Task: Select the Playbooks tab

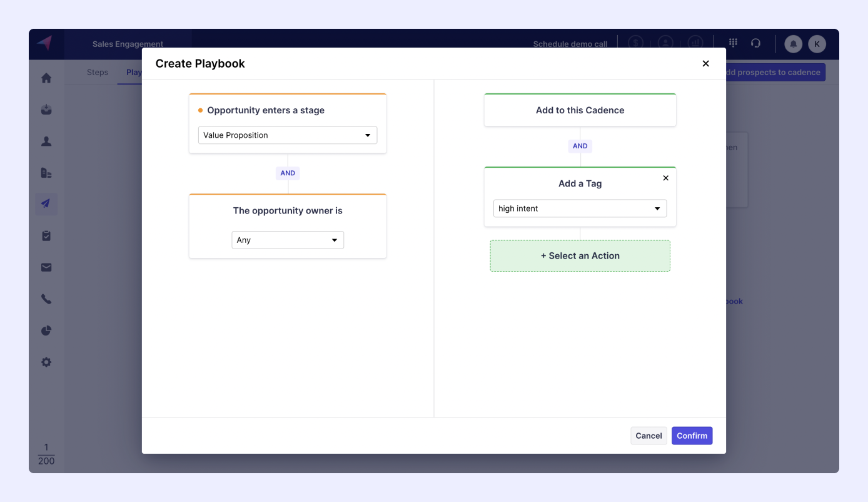Action: [x=133, y=72]
